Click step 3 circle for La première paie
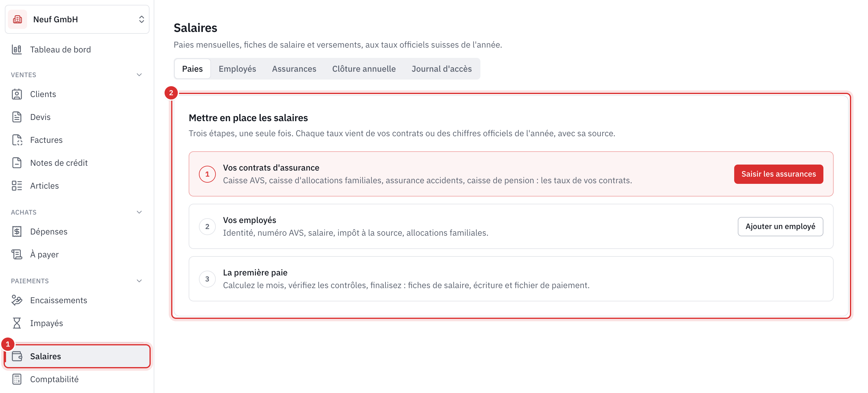The image size is (868, 393). point(207,279)
